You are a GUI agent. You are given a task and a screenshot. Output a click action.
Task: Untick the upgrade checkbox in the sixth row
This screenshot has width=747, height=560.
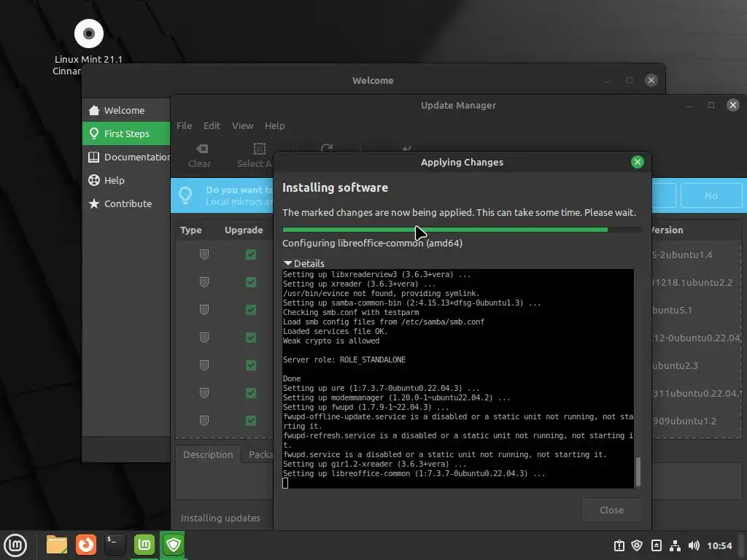click(251, 393)
